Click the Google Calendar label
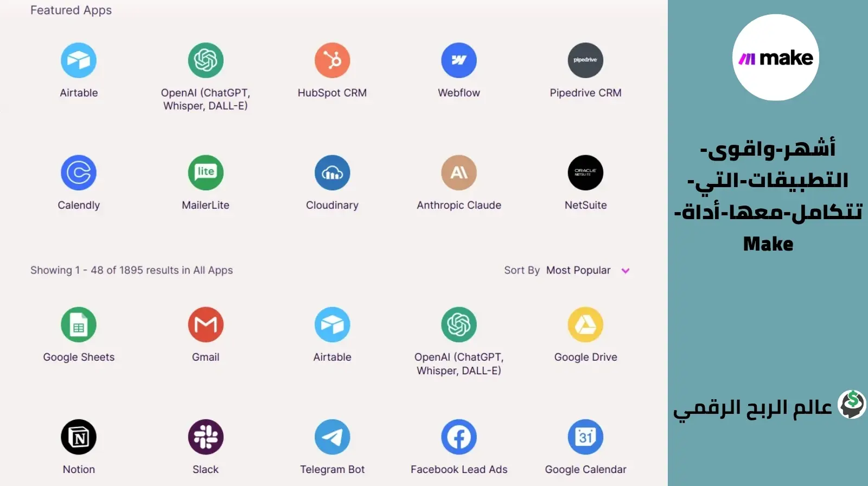This screenshot has height=486, width=868. [x=585, y=469]
